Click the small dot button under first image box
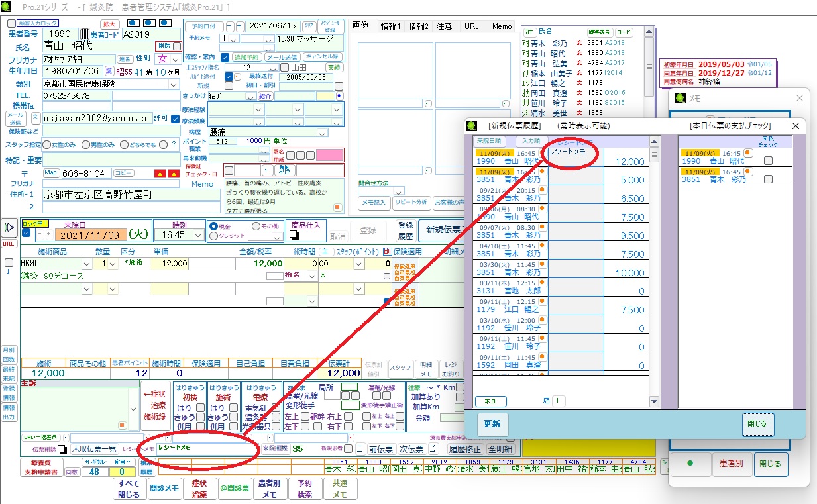Screen dimensions: 817x504 427,104
